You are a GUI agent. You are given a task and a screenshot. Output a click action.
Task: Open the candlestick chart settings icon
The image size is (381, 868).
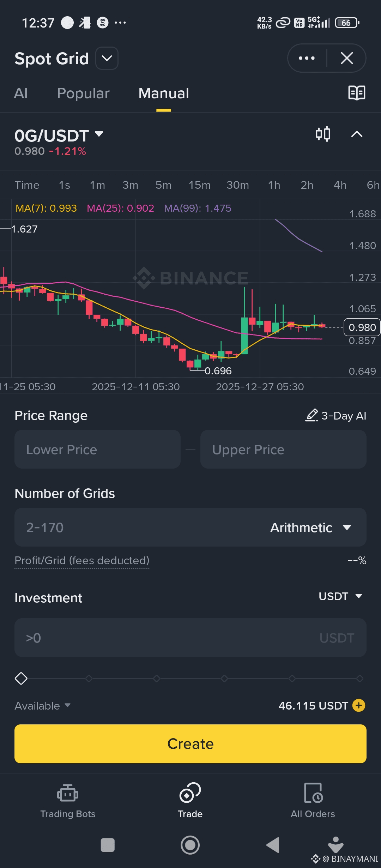tap(323, 134)
